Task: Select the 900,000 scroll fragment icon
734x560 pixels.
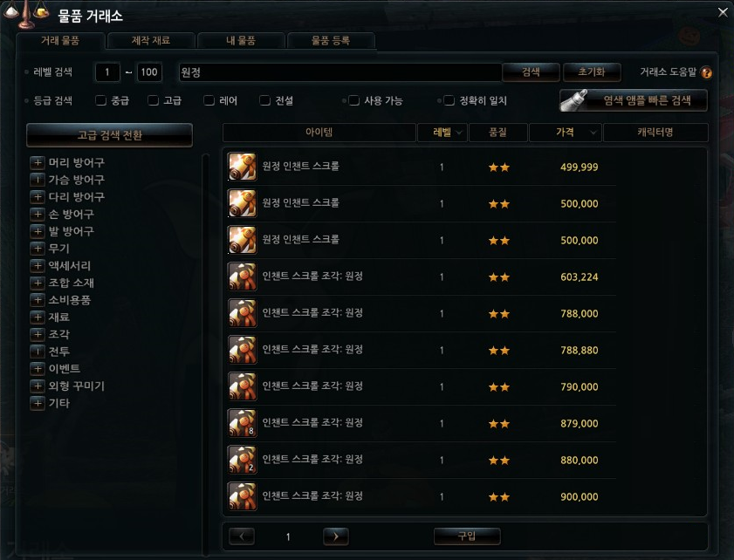Action: click(242, 496)
